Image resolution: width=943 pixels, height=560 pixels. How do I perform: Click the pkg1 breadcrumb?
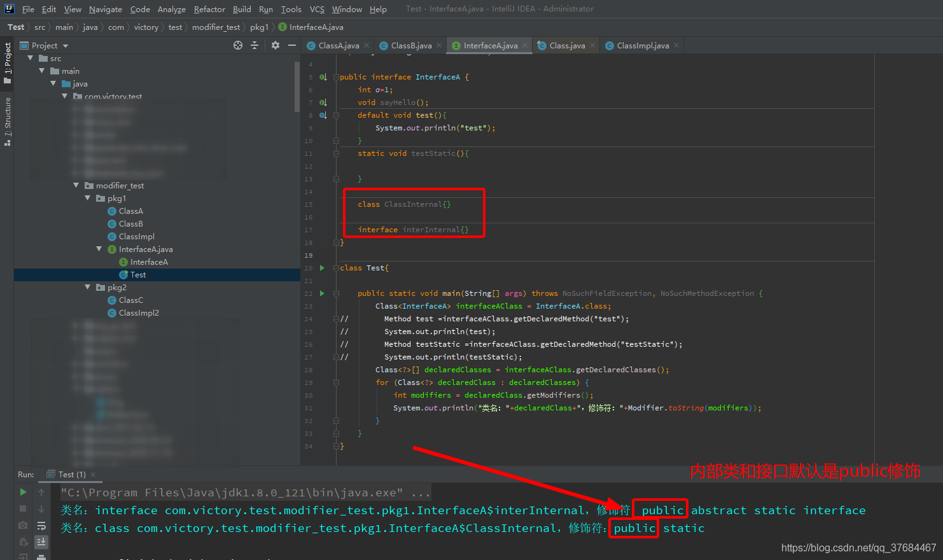(x=259, y=27)
